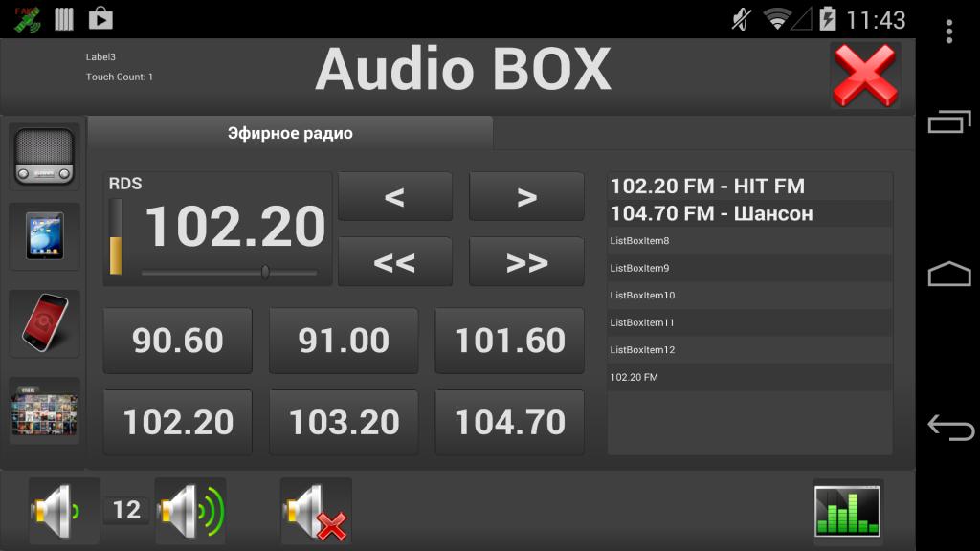
Task: Click the frequency tuning slider
Action: click(230, 273)
